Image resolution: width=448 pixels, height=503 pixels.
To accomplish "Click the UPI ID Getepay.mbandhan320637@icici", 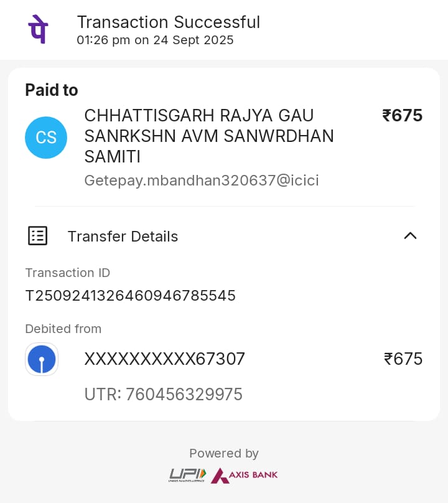I will click(202, 181).
